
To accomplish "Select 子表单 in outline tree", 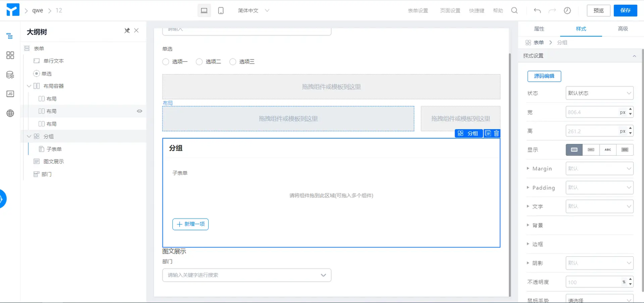I will (x=54, y=149).
